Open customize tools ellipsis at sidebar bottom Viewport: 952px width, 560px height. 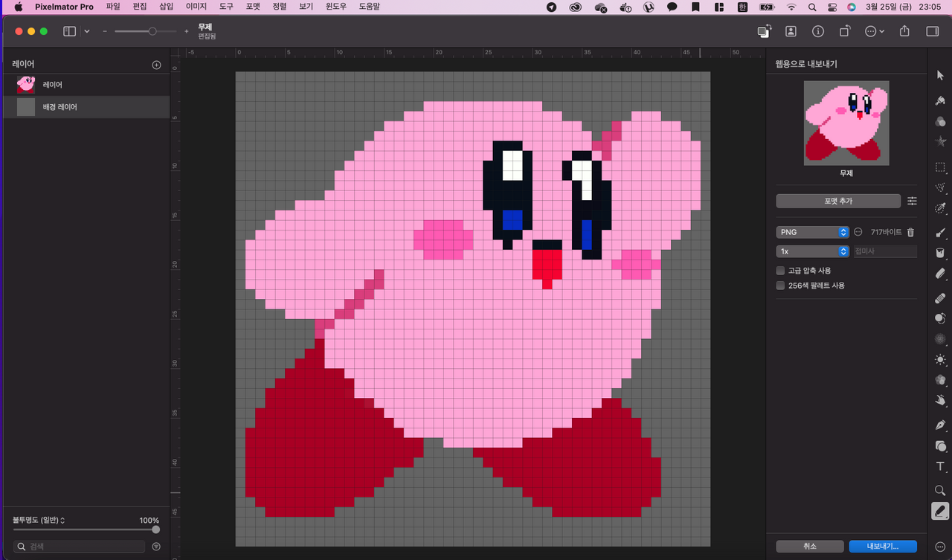tap(940, 547)
